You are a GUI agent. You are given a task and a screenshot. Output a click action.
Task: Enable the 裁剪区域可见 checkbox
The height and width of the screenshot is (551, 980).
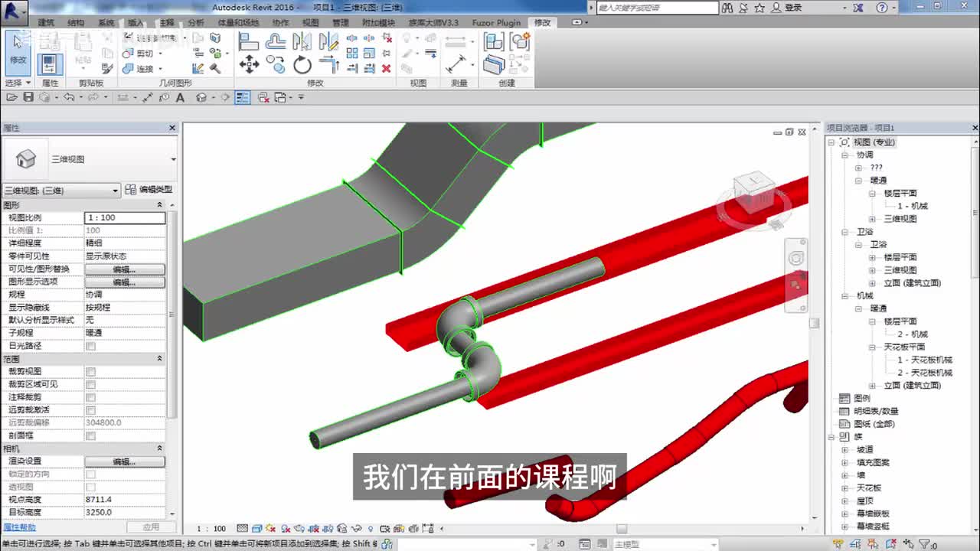91,384
